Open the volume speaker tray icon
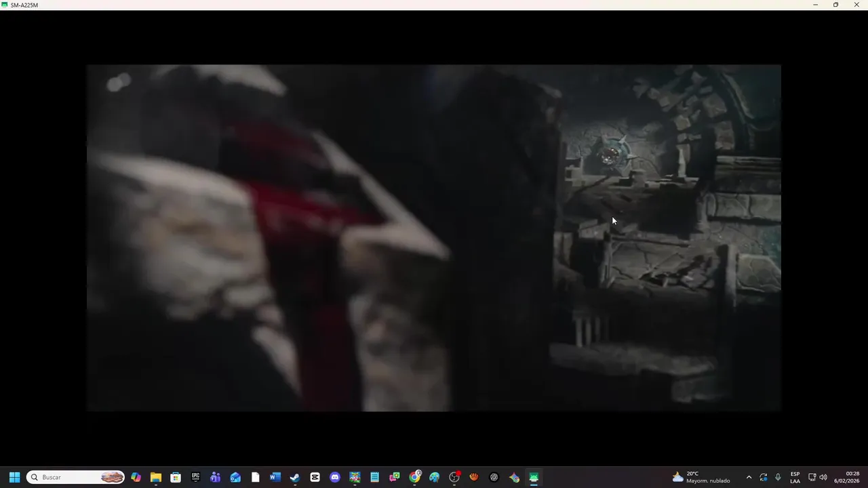 click(x=823, y=477)
